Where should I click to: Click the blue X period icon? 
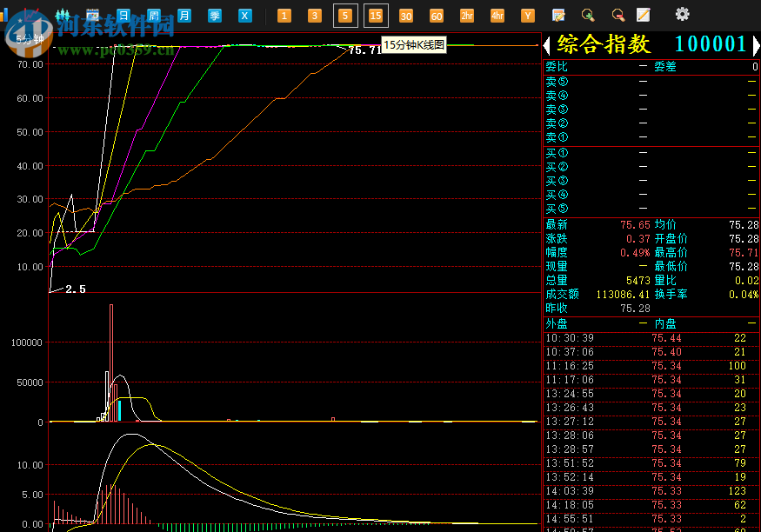point(245,15)
